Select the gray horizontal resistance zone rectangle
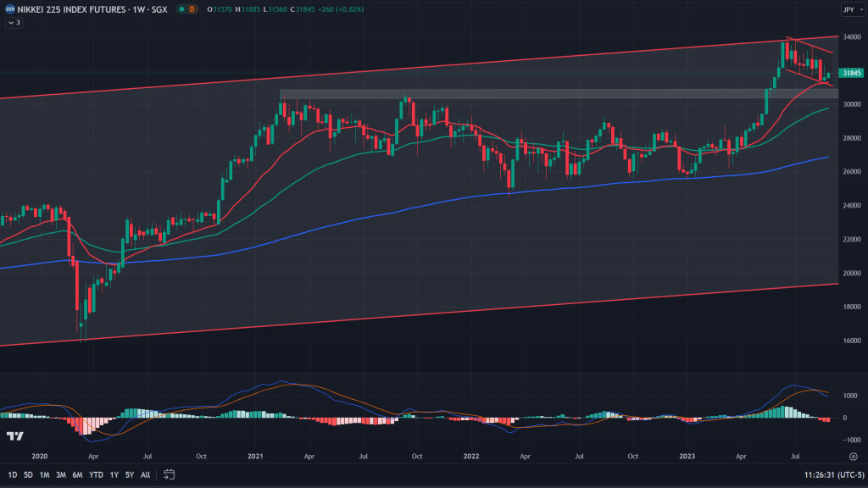This screenshot has width=868, height=488. click(509, 94)
